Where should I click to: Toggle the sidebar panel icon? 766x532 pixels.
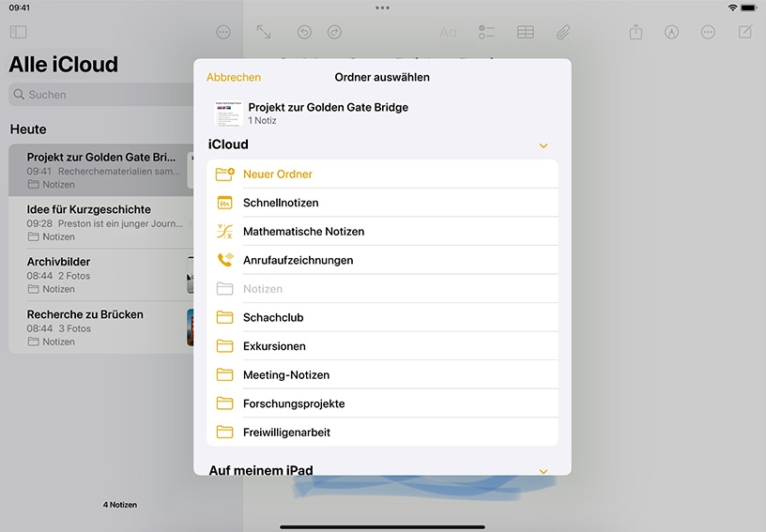pos(18,32)
